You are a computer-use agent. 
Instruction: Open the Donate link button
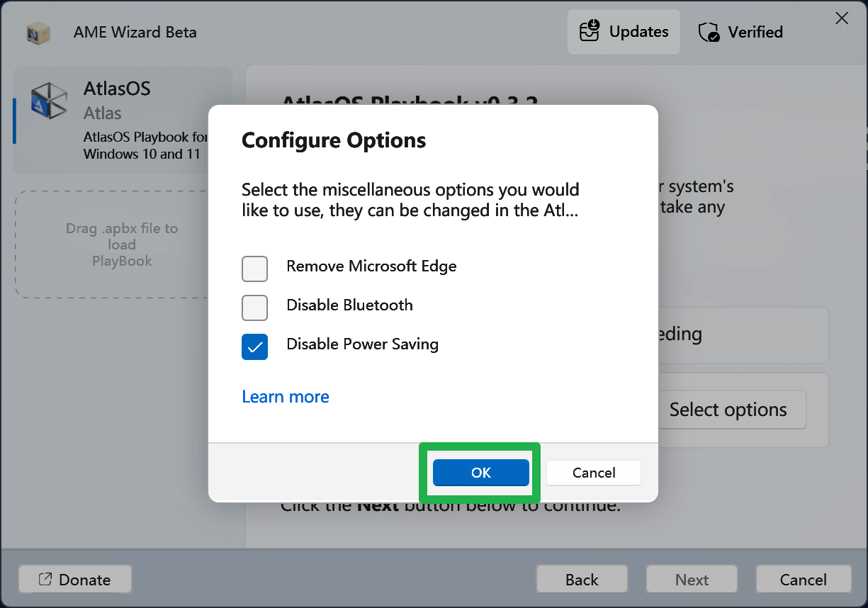[x=74, y=580]
